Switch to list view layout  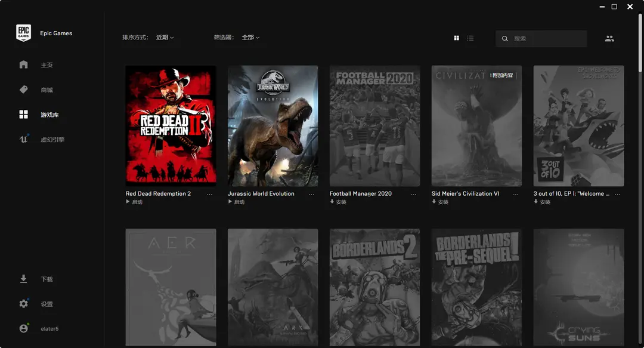[470, 38]
